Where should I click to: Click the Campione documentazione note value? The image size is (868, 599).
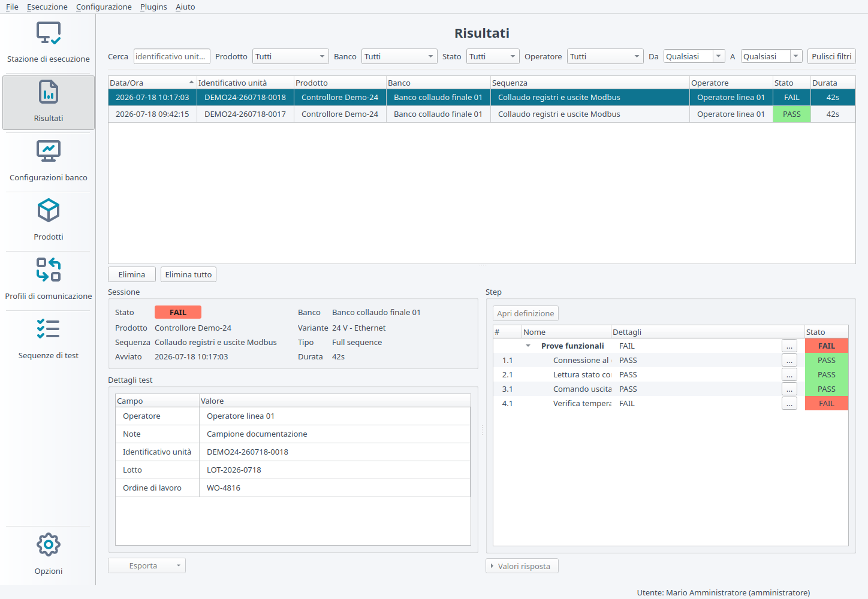tap(257, 434)
